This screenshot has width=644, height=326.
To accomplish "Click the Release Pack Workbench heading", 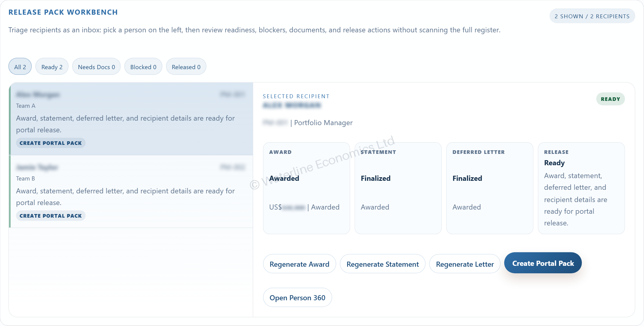I will point(63,12).
